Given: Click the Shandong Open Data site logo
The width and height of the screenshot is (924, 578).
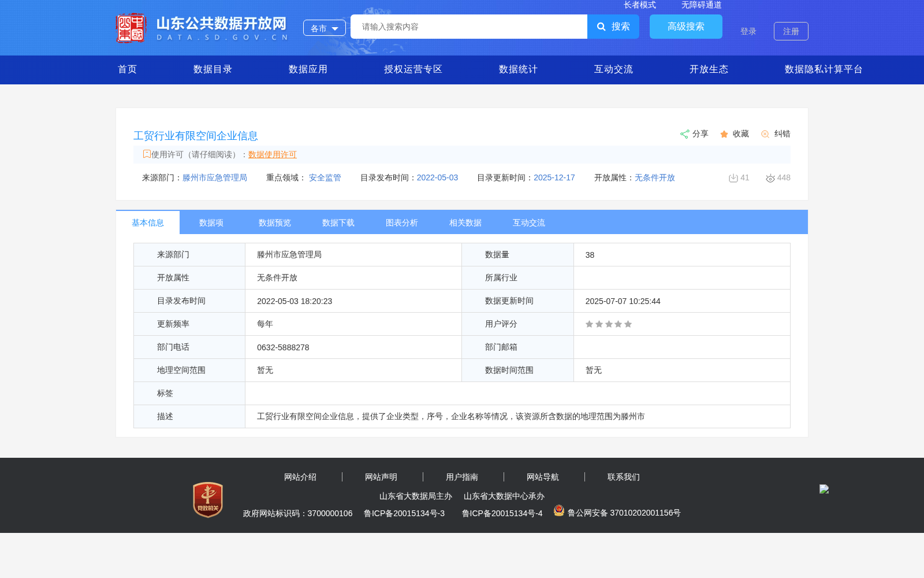Looking at the screenshot, I should 202,28.
